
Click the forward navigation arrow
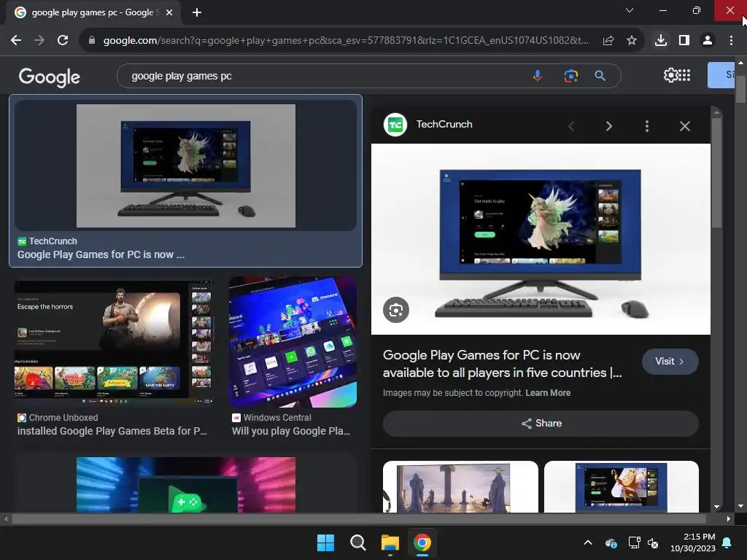pos(39,41)
